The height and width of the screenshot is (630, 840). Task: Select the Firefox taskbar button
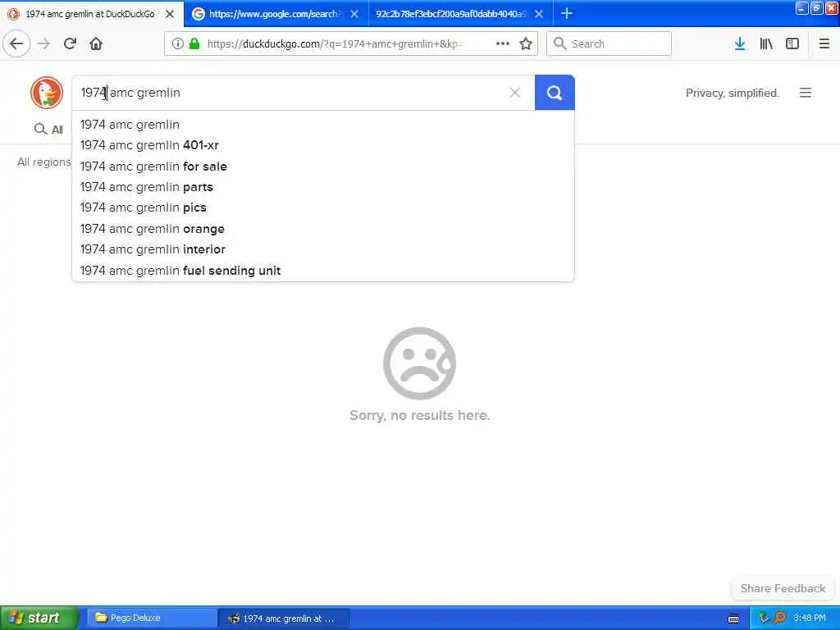(x=284, y=618)
